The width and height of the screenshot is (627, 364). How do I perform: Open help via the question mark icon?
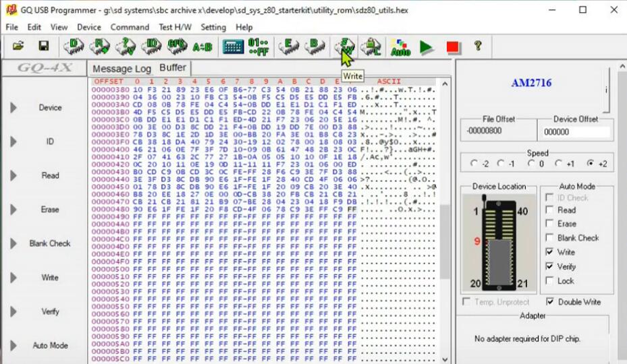(x=478, y=46)
